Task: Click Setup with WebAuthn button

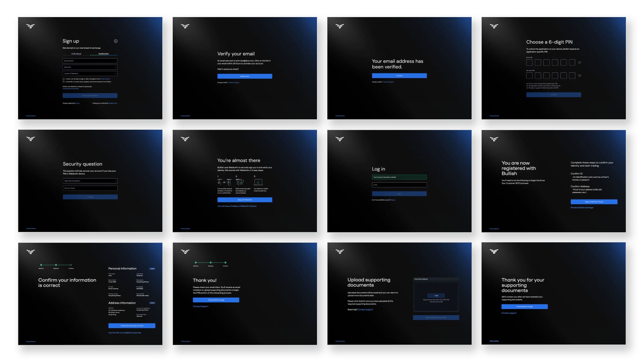Action: coord(245,200)
